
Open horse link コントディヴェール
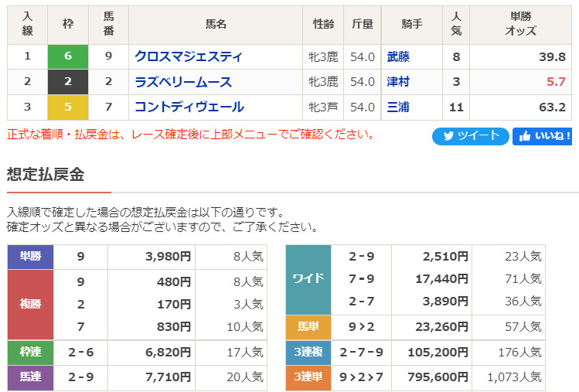[189, 107]
